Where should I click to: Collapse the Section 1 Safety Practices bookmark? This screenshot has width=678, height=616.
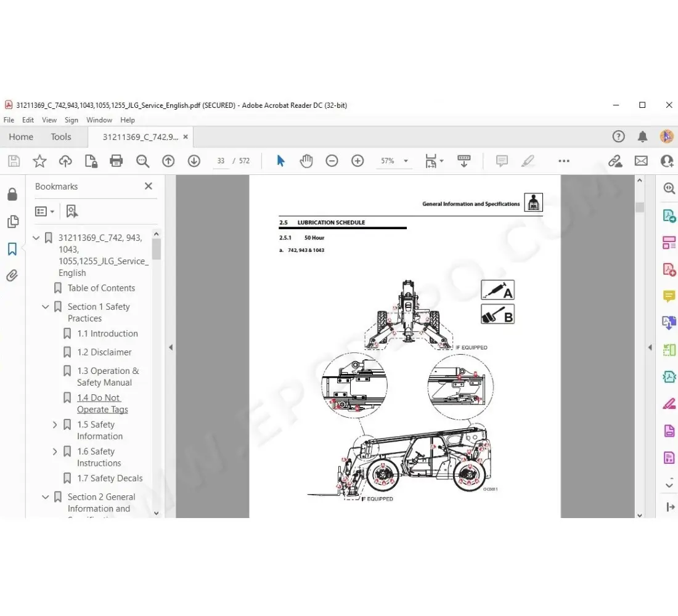[45, 306]
